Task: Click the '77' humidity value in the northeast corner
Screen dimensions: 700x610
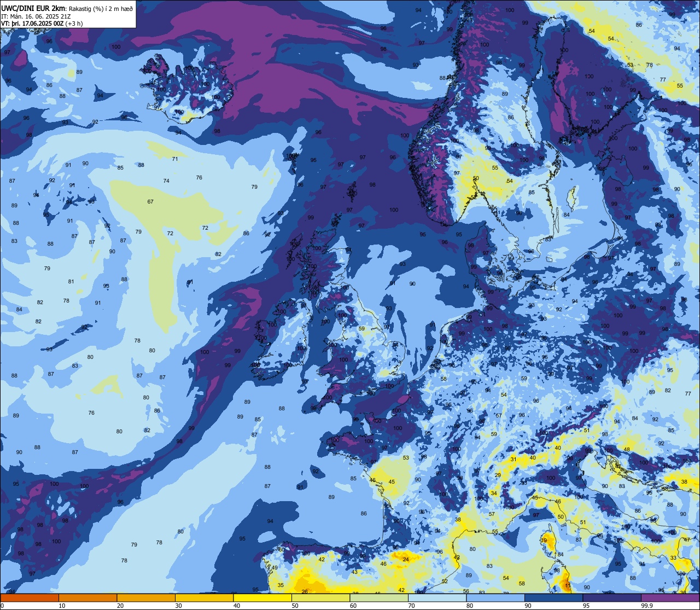Action: coord(663,80)
